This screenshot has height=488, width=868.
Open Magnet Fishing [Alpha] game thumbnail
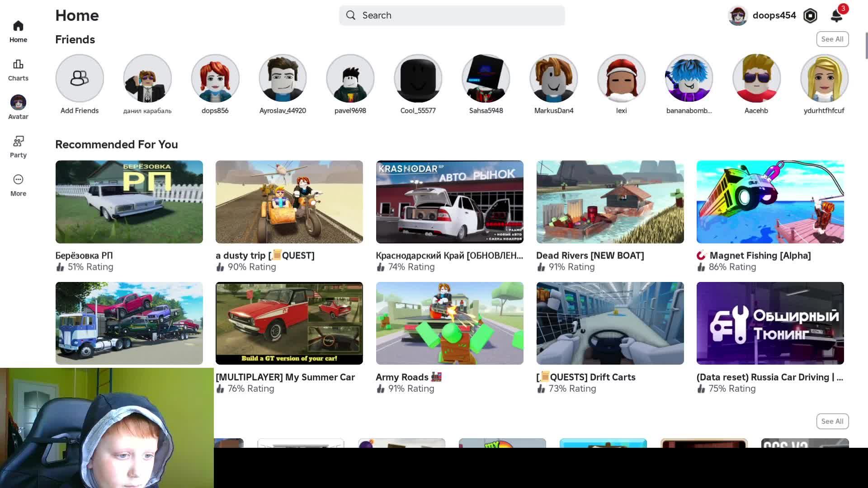coord(770,202)
